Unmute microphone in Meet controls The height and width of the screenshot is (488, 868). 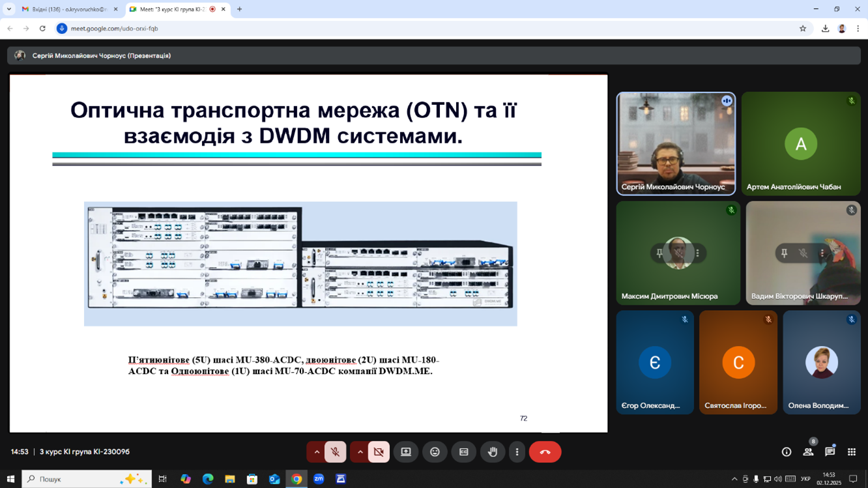coord(335,452)
